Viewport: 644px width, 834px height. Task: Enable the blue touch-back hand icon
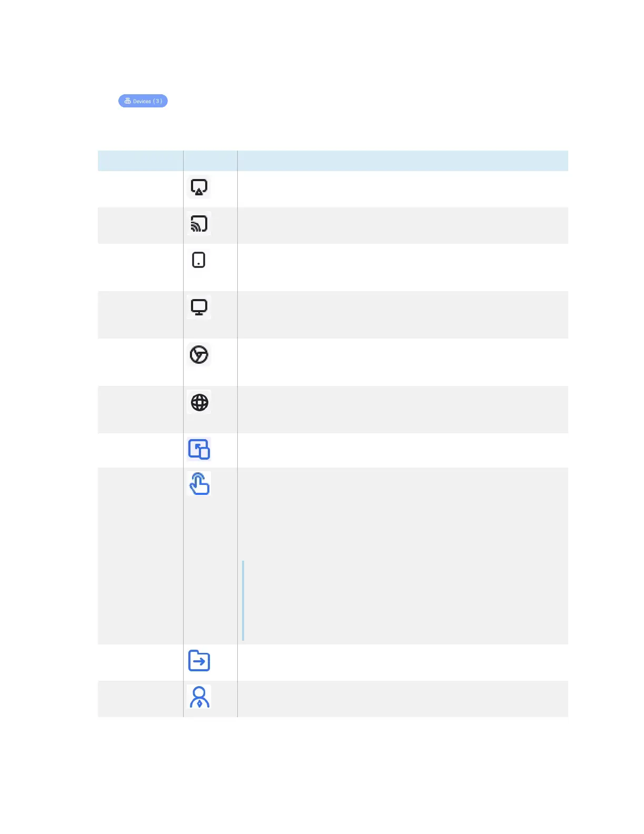click(x=199, y=484)
